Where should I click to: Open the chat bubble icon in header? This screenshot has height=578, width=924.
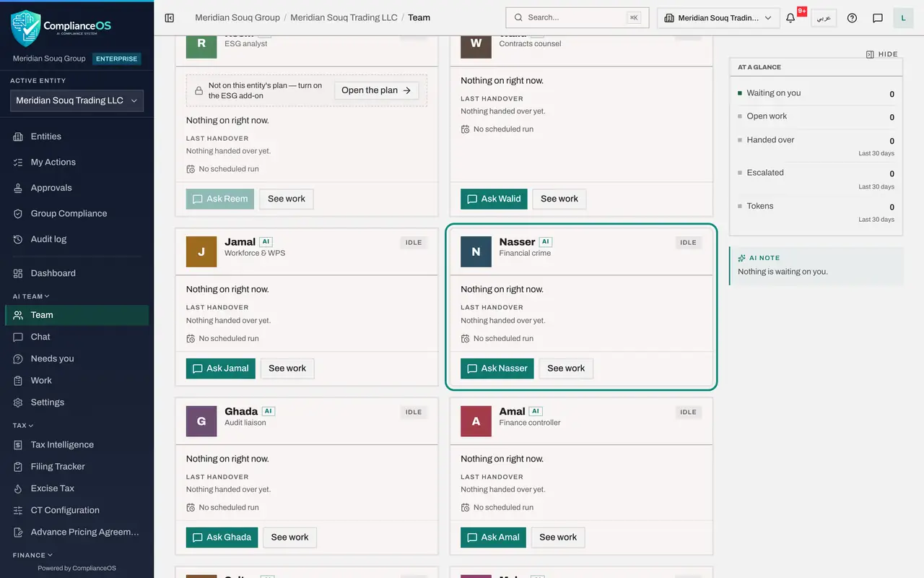[878, 18]
